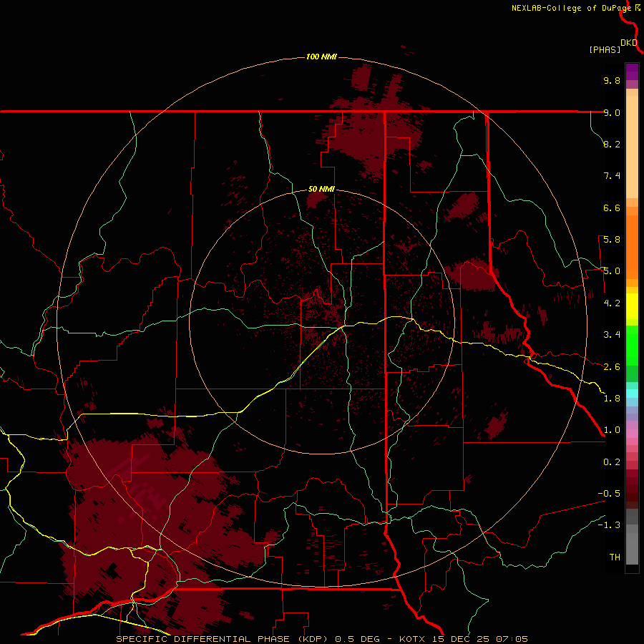Image resolution: width=644 pixels, height=644 pixels.
Task: Click the 100 NMI range ring label
Action: [x=321, y=57]
